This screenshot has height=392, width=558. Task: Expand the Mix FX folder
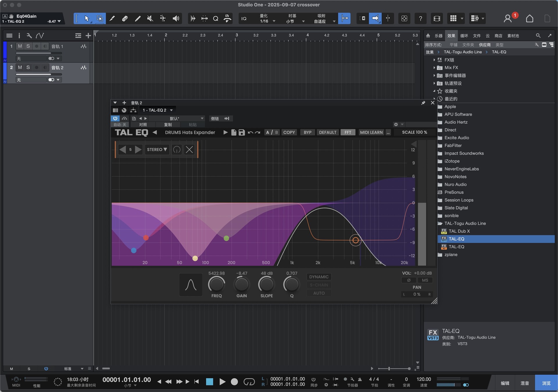click(x=434, y=68)
